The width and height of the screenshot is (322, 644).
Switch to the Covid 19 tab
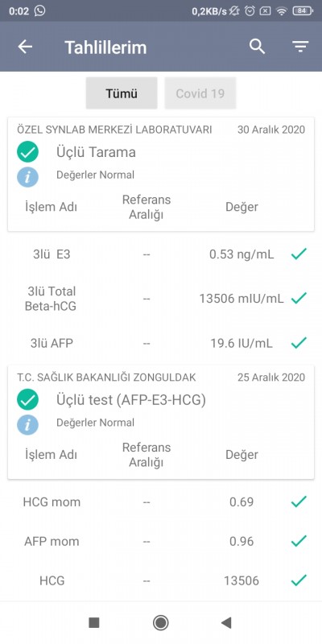(200, 93)
